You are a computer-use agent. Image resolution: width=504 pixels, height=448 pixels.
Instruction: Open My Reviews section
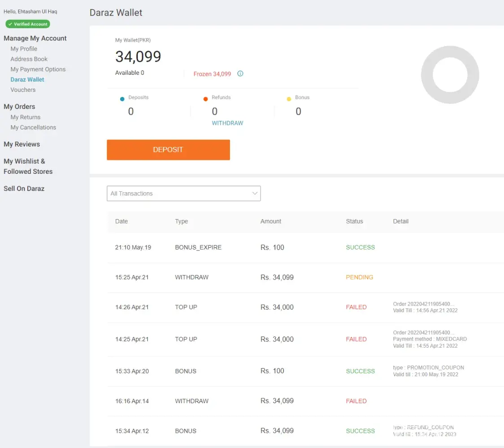[22, 144]
